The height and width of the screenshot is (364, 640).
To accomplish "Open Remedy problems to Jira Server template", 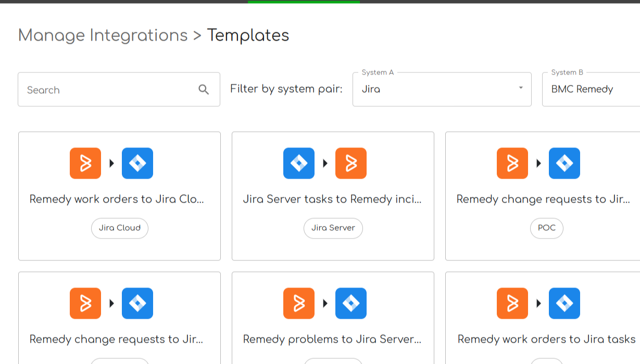I will (x=332, y=340).
